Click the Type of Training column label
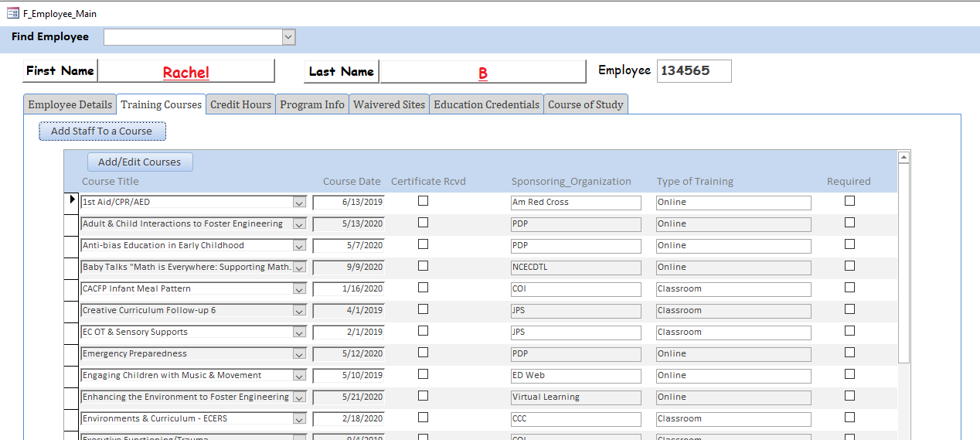The width and height of the screenshot is (980, 440). pyautogui.click(x=695, y=182)
